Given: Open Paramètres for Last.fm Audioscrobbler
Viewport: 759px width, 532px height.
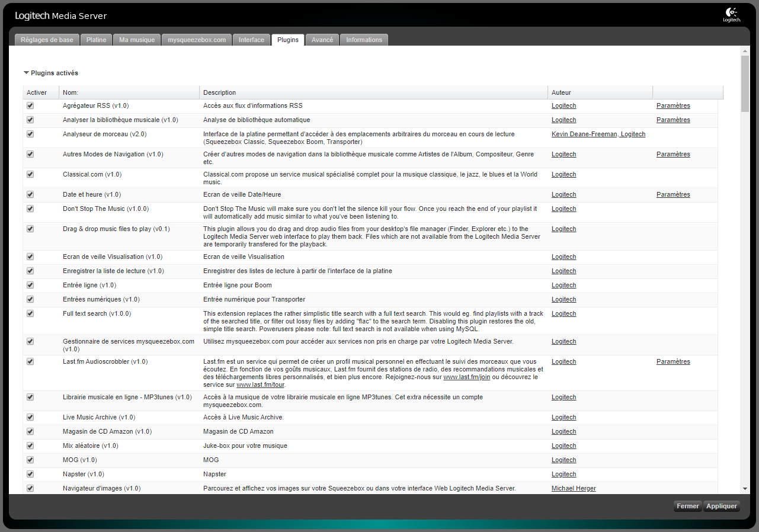Looking at the screenshot, I should pyautogui.click(x=673, y=361).
